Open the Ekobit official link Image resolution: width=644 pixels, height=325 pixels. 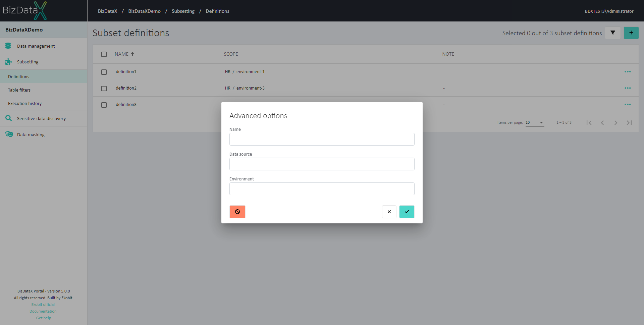(43, 305)
